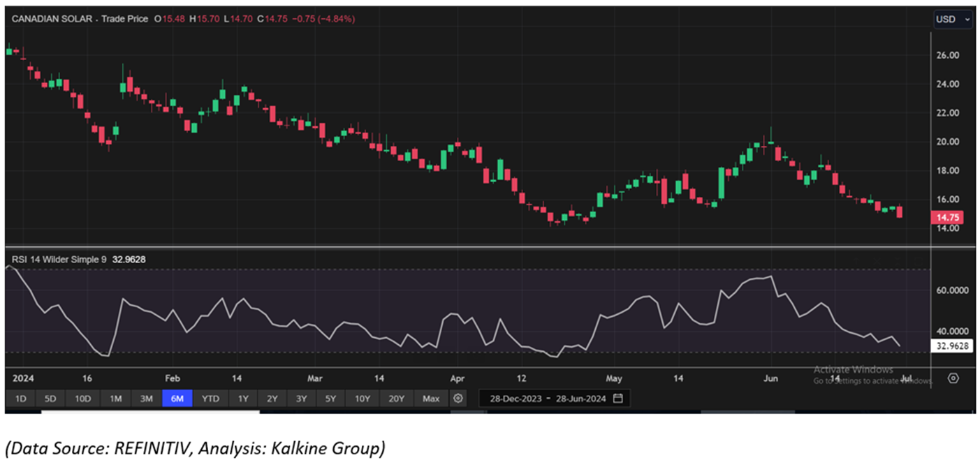This screenshot has height=460, width=980.
Task: Choose the 20Y range button
Action: click(x=397, y=399)
